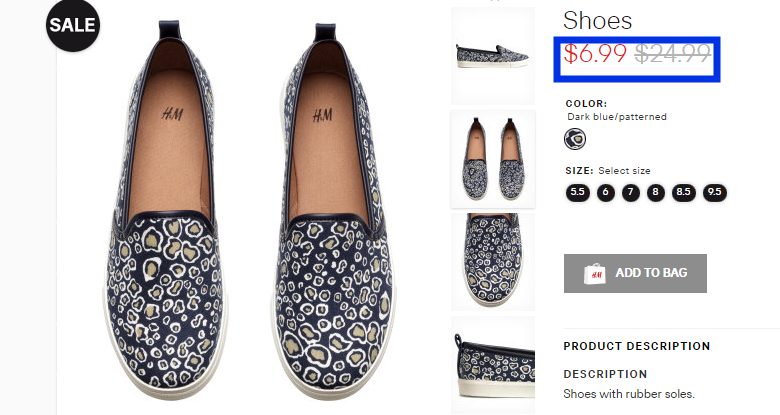Expand the PRODUCT DESCRIPTION section
The image size is (780, 415).
click(x=637, y=346)
